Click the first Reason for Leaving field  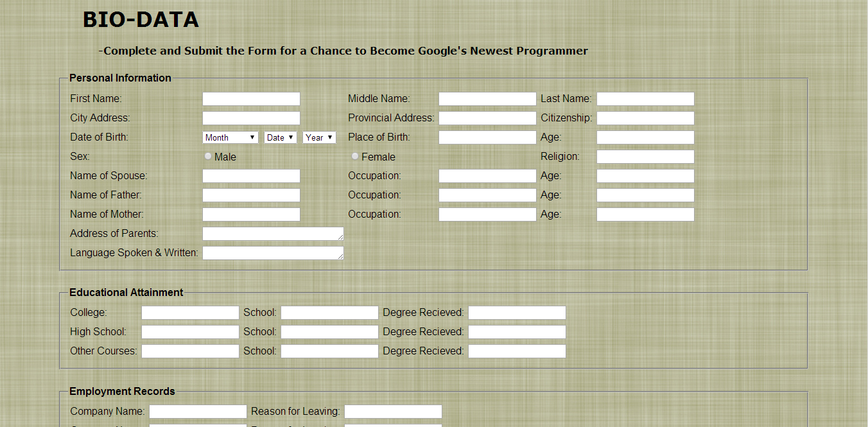pyautogui.click(x=393, y=412)
